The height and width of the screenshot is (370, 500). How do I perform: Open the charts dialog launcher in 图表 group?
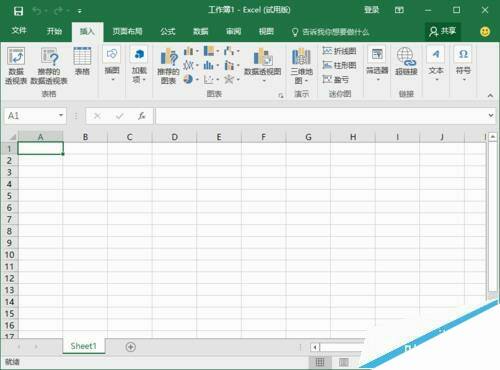pyautogui.click(x=281, y=96)
